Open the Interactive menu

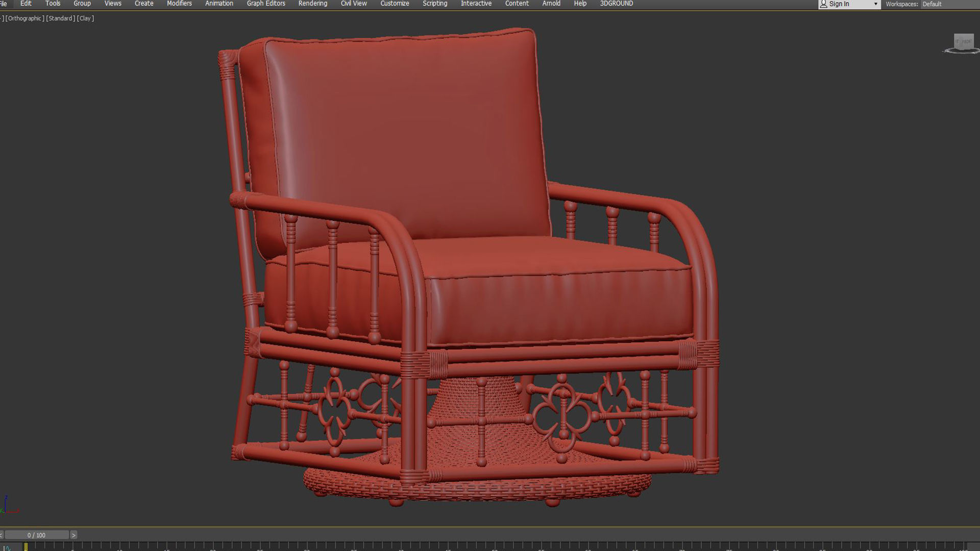476,4
